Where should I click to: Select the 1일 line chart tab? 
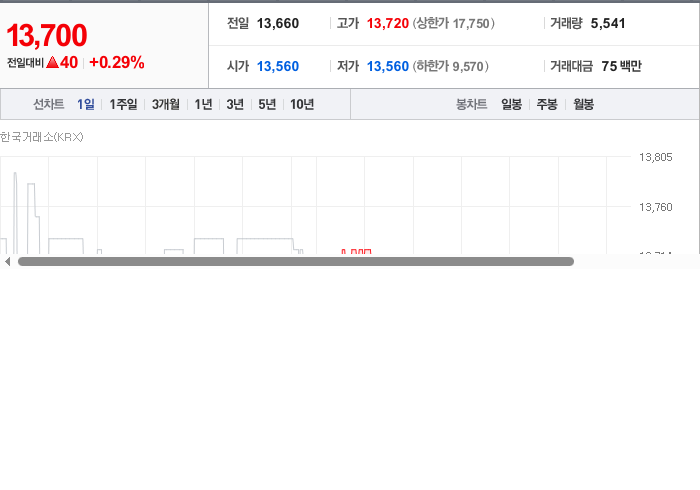coord(86,104)
